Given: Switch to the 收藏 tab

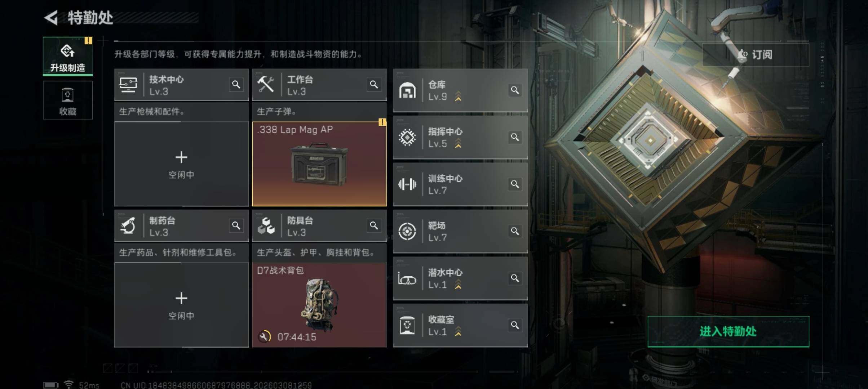Looking at the screenshot, I should pos(68,100).
